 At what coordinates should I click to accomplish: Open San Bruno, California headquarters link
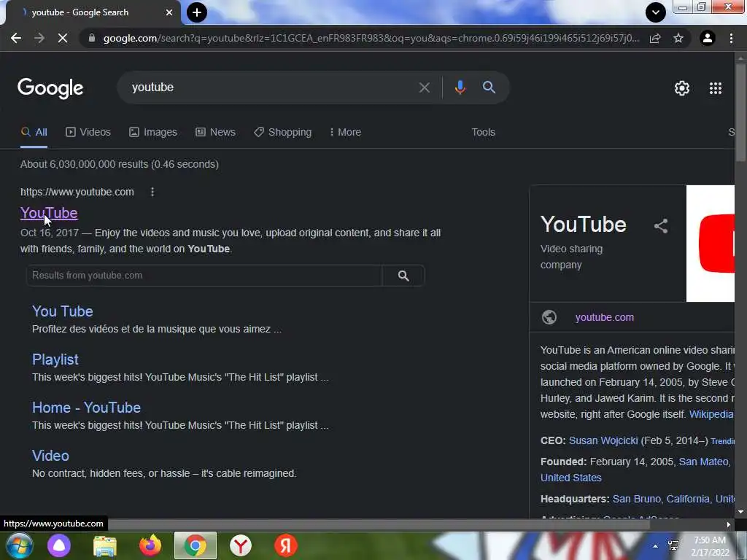[661, 499]
